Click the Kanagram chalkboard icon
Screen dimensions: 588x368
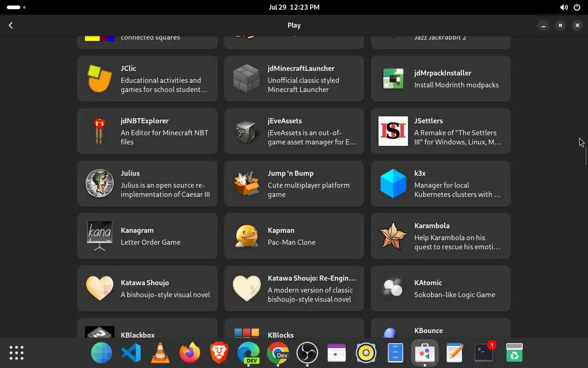coord(99,236)
